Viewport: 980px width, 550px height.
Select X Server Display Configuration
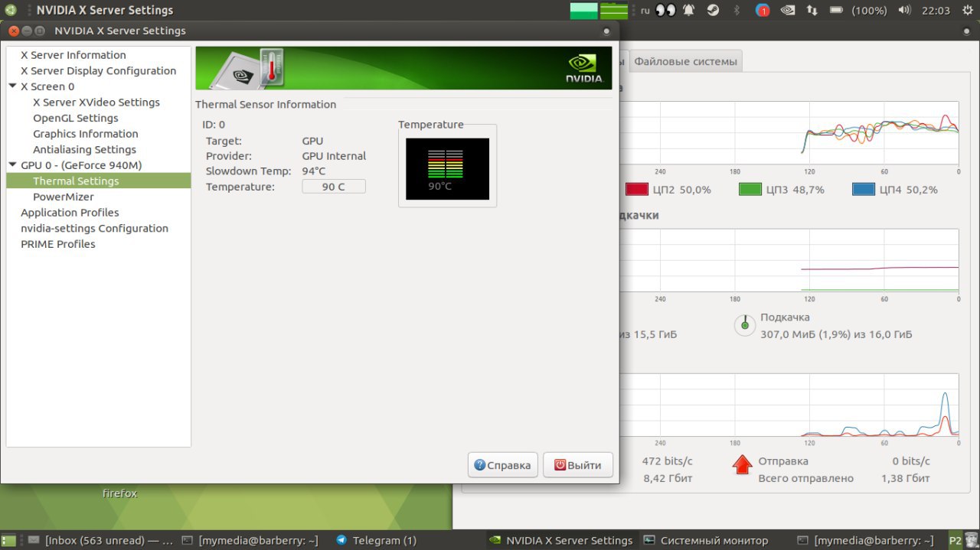pos(99,70)
